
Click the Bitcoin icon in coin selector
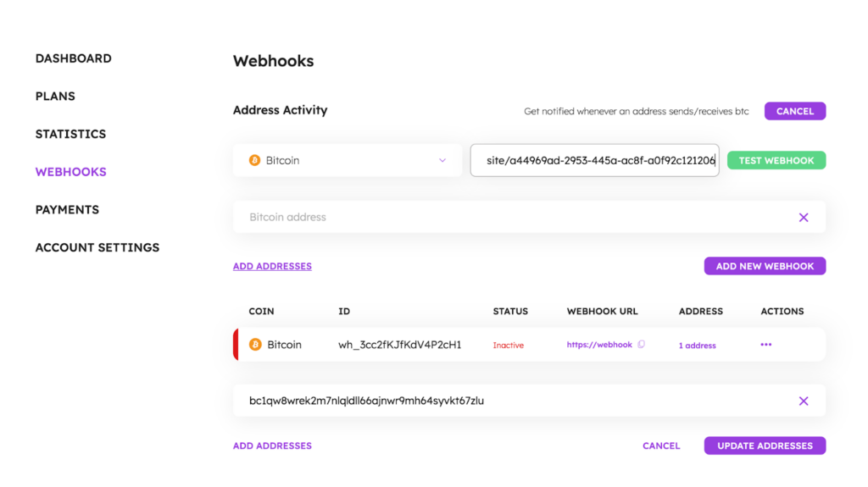click(x=254, y=160)
